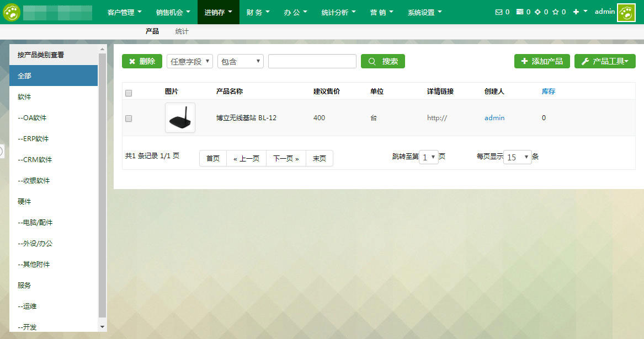
Task: Open the 每页显示 page size selector showing 15
Action: (x=517, y=157)
